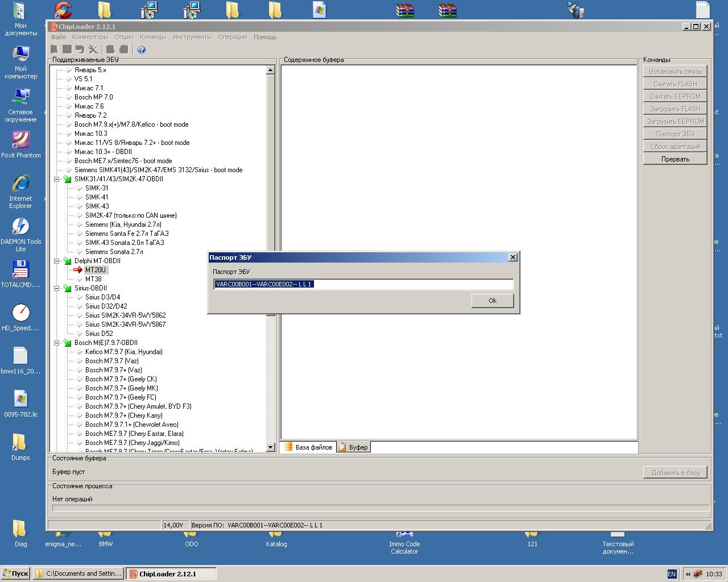This screenshot has width=728, height=582.
Task: Click the 14,00V voltage status bar field
Action: point(175,525)
